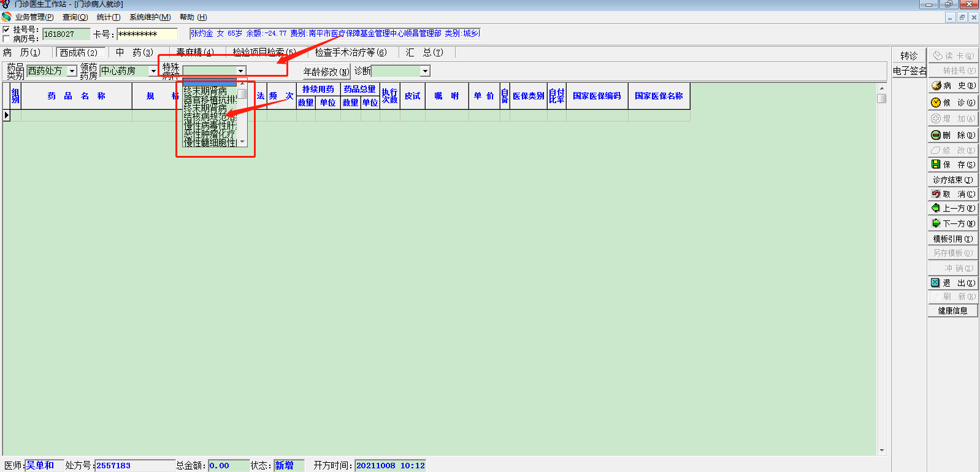
Task: Click the 电子签名 button
Action: point(909,71)
